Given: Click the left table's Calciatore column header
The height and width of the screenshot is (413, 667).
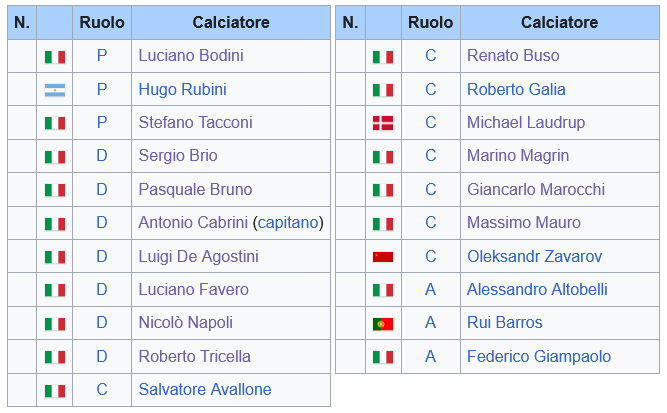Looking at the screenshot, I should (231, 22).
